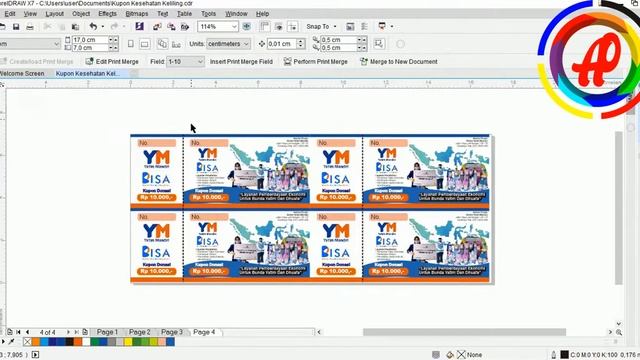The height and width of the screenshot is (360, 640).
Task: Click the outline pen icon in status bar
Action: pyautogui.click(x=554, y=355)
